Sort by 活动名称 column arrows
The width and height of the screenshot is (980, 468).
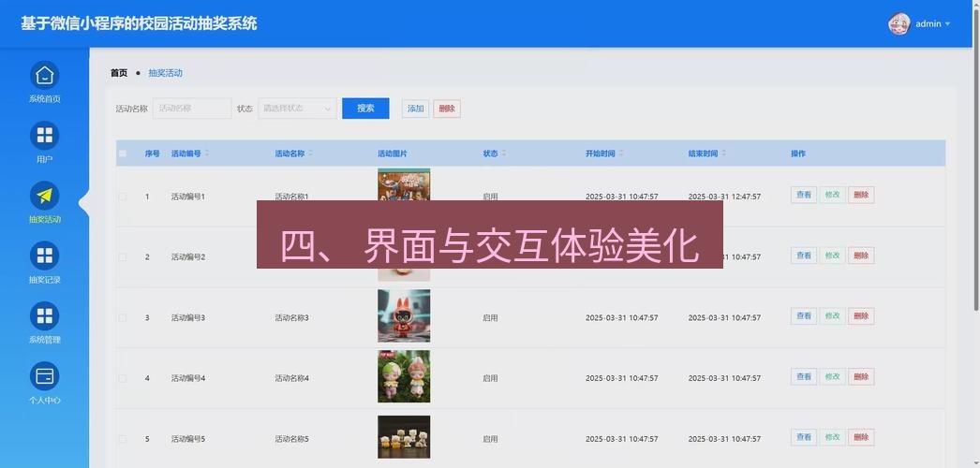(310, 154)
